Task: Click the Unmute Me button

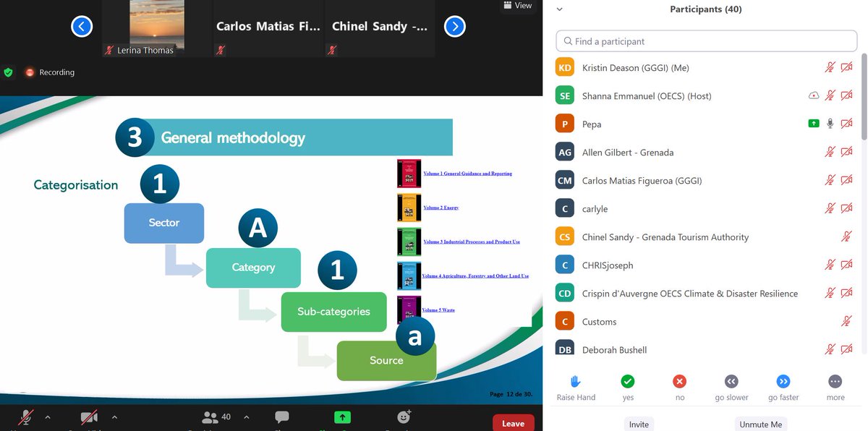Action: pyautogui.click(x=761, y=424)
